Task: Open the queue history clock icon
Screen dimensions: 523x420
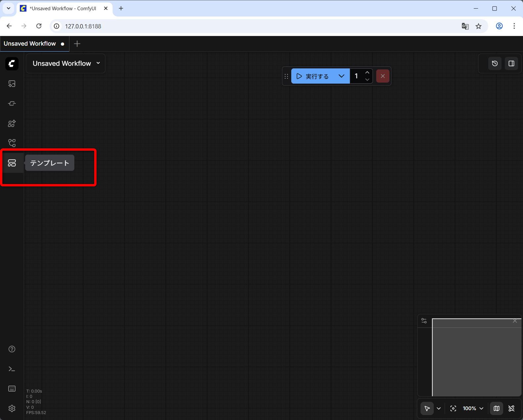Action: tap(495, 63)
